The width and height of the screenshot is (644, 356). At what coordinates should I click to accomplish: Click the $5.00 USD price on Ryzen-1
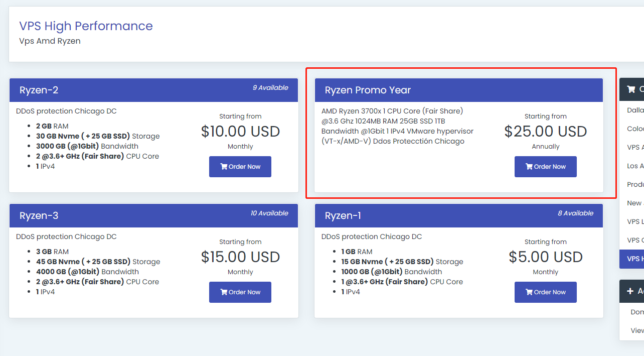pos(546,257)
